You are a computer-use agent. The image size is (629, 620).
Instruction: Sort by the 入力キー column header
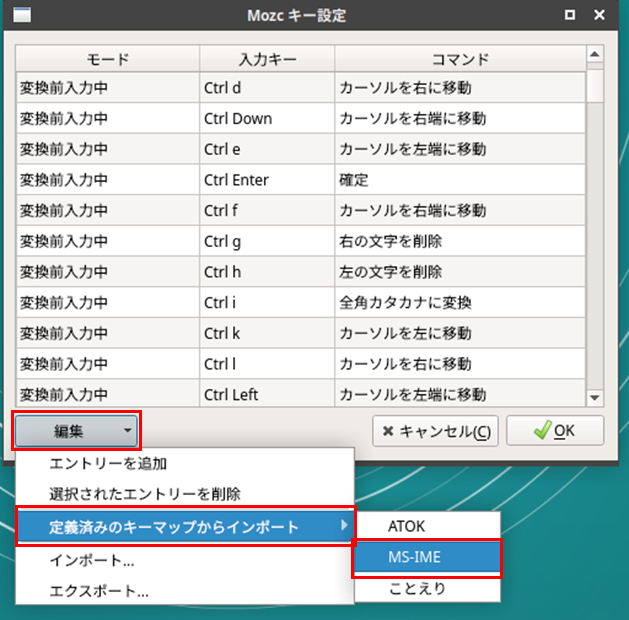click(267, 59)
